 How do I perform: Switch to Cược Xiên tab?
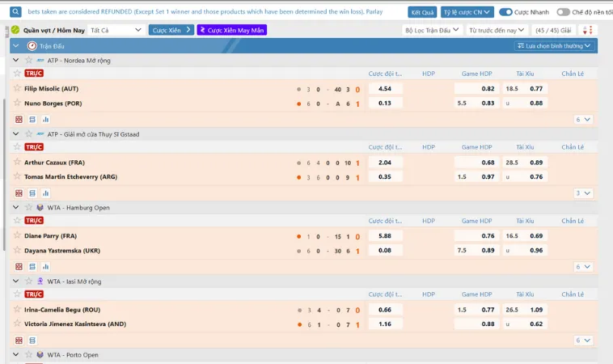[171, 30]
